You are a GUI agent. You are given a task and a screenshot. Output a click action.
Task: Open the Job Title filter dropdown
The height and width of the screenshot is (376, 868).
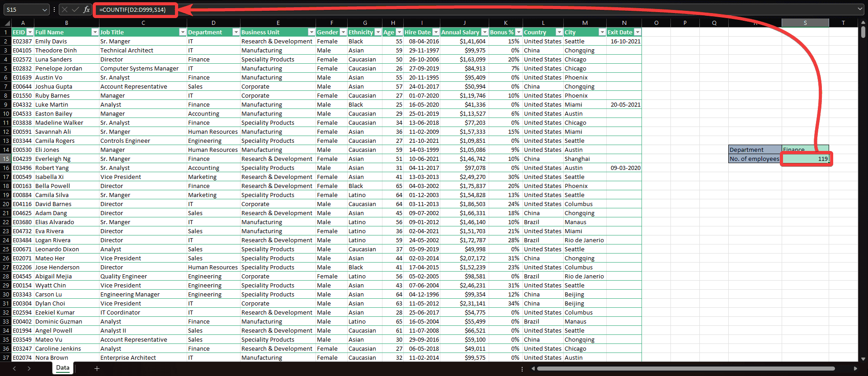(183, 32)
